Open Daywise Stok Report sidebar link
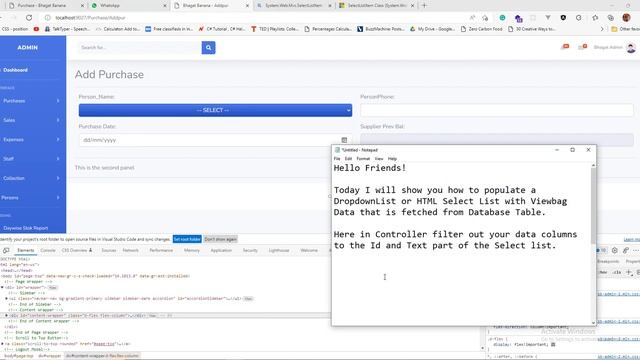Viewport: 640px width, 360px height. pos(25,228)
